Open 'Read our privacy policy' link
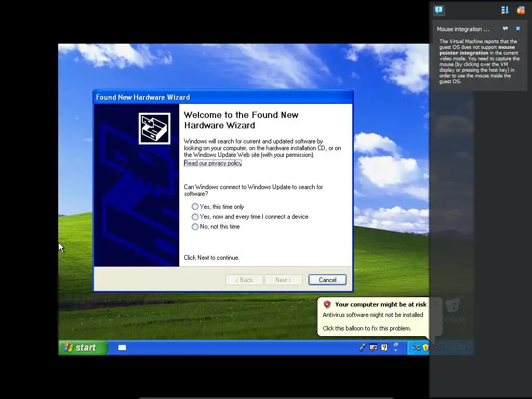The width and height of the screenshot is (532, 399). [212, 163]
